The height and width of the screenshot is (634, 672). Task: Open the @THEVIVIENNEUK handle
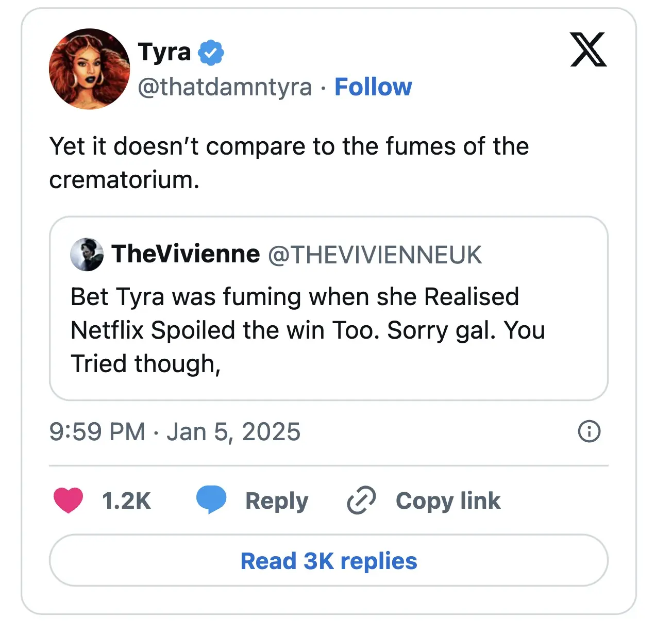[375, 255]
